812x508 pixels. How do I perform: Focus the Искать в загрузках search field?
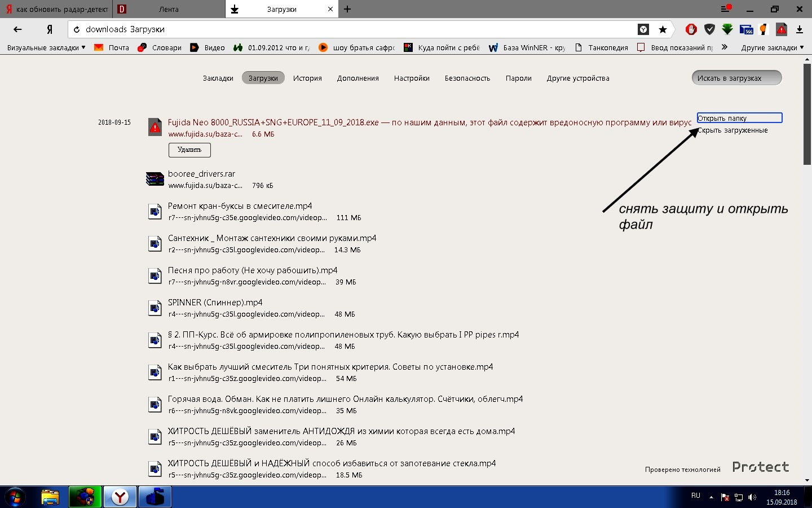[x=737, y=78]
